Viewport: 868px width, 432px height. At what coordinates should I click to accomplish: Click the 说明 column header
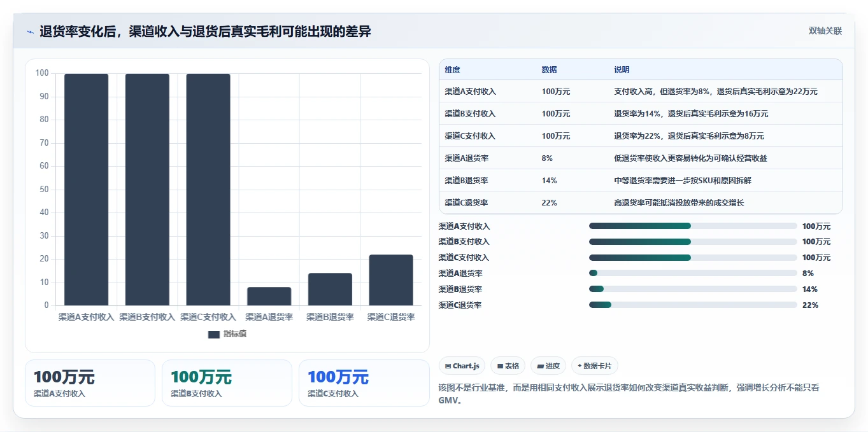pos(622,70)
